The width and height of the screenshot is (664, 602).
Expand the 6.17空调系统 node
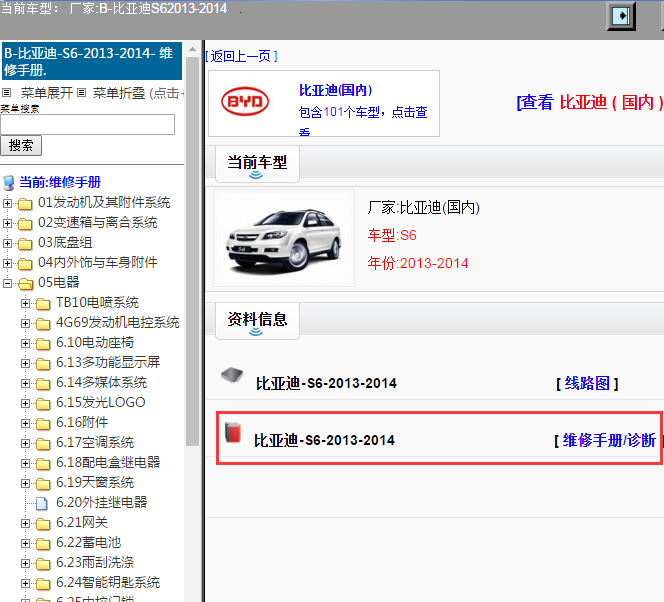25,443
